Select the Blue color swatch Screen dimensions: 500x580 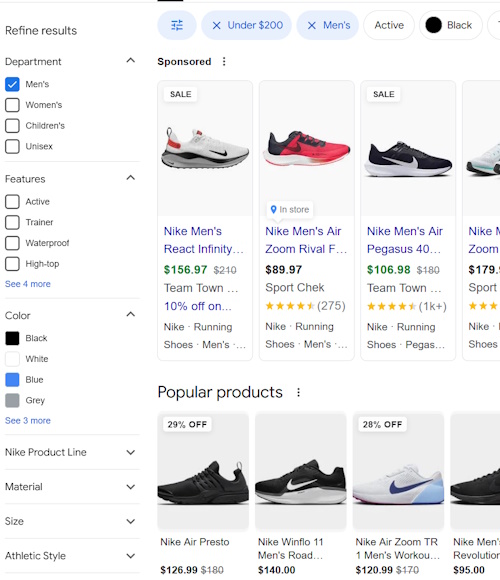click(x=12, y=380)
